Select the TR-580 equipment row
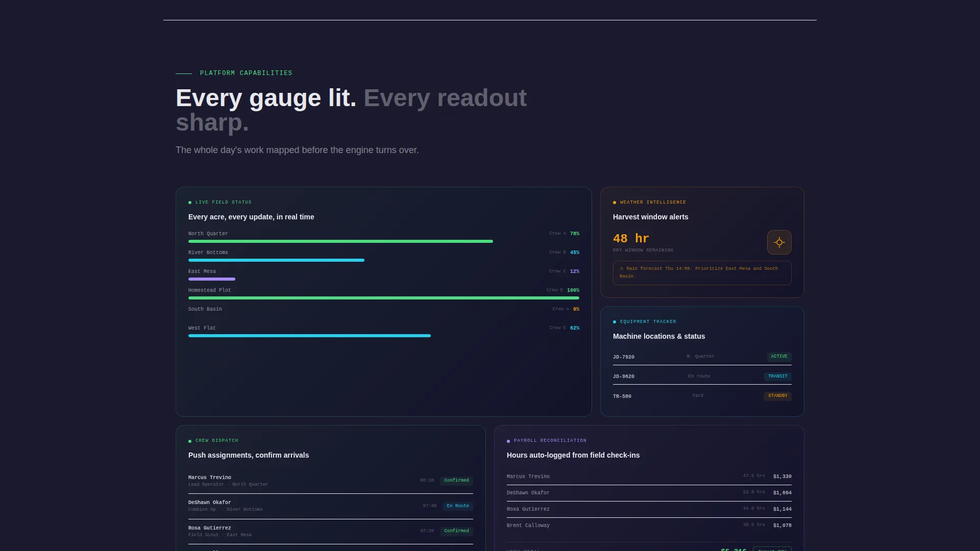The image size is (980, 551). 702,396
